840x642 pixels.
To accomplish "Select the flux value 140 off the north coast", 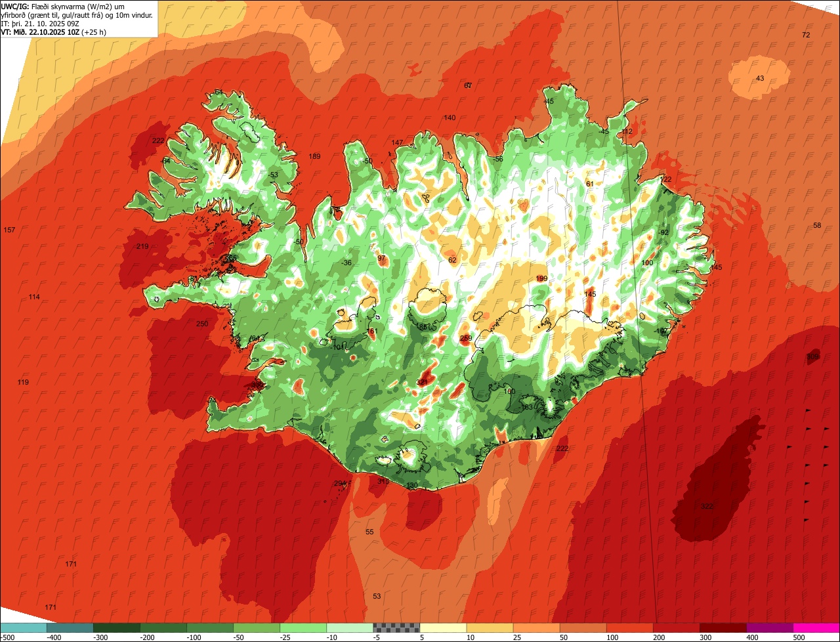I will pos(450,118).
